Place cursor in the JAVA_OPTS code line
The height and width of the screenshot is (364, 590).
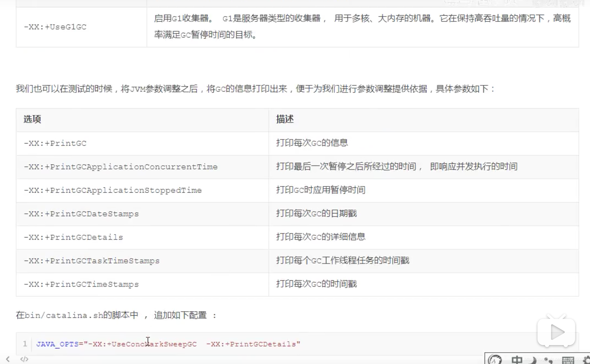coord(168,344)
